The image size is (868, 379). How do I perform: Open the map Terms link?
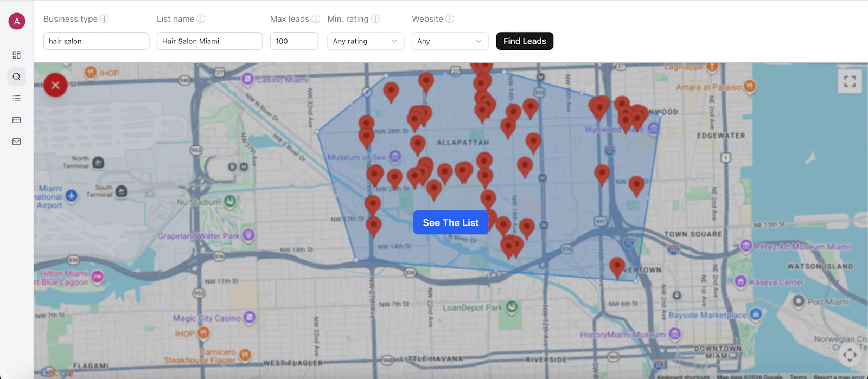(797, 376)
